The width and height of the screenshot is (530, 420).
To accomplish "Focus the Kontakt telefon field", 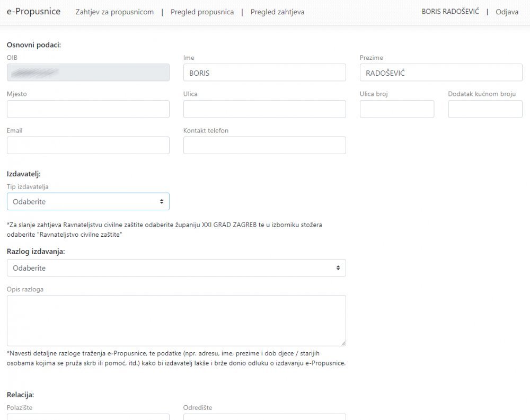I will 264,145.
